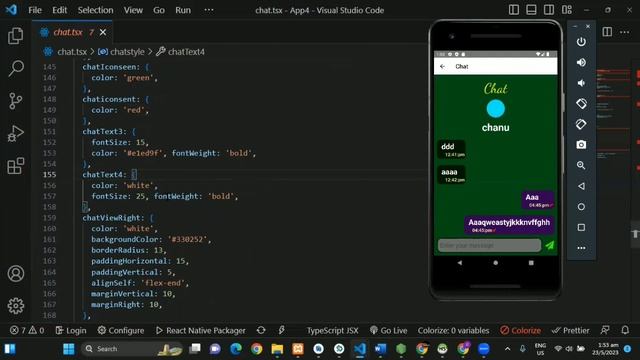Tap the Aaaqweastyjkkknvffghh message bubble

pyautogui.click(x=509, y=225)
